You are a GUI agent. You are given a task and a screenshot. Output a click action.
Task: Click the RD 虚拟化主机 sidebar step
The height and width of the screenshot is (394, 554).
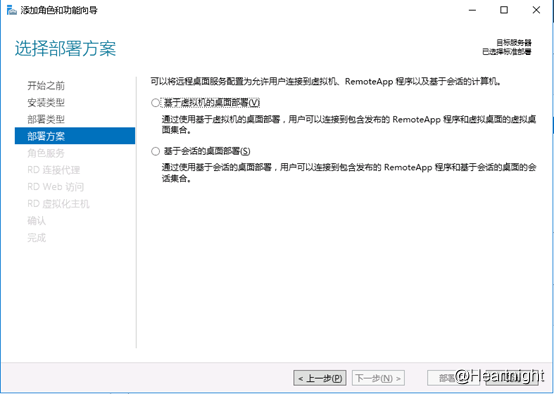pyautogui.click(x=58, y=204)
